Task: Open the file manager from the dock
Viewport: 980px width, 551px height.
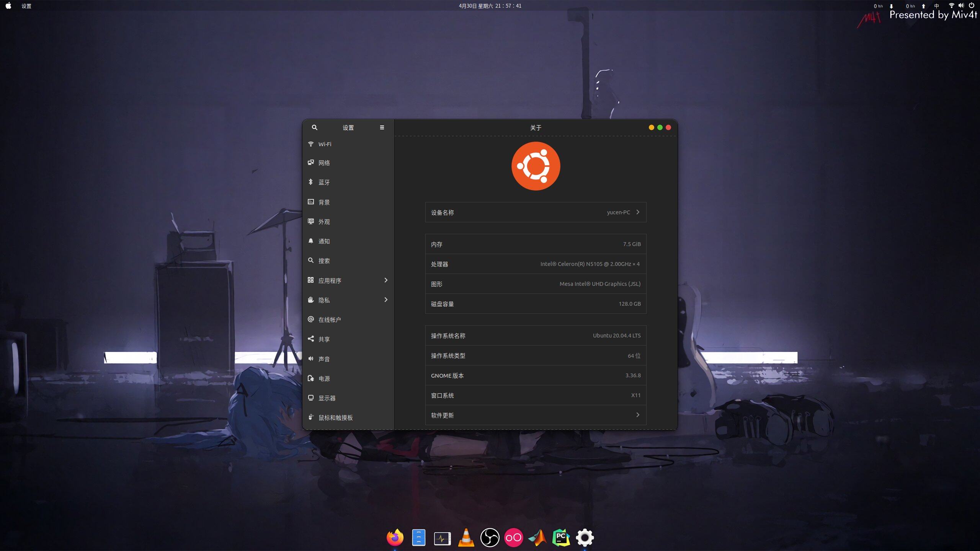Action: tap(419, 538)
